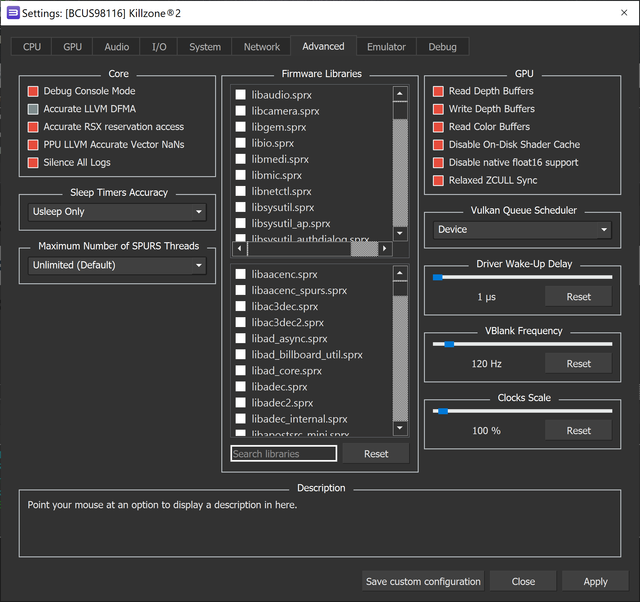
Task: Click the Apply button
Action: click(x=595, y=581)
